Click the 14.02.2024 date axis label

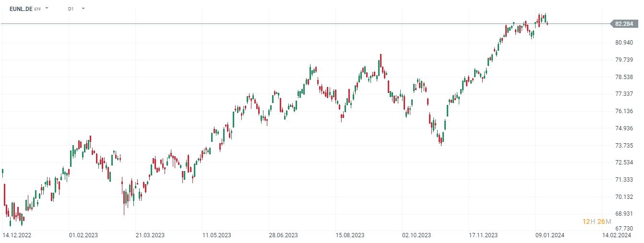pos(617,235)
